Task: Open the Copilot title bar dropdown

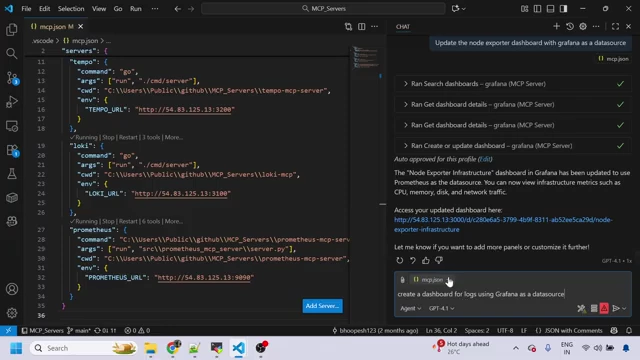Action: pyautogui.click(x=458, y=9)
